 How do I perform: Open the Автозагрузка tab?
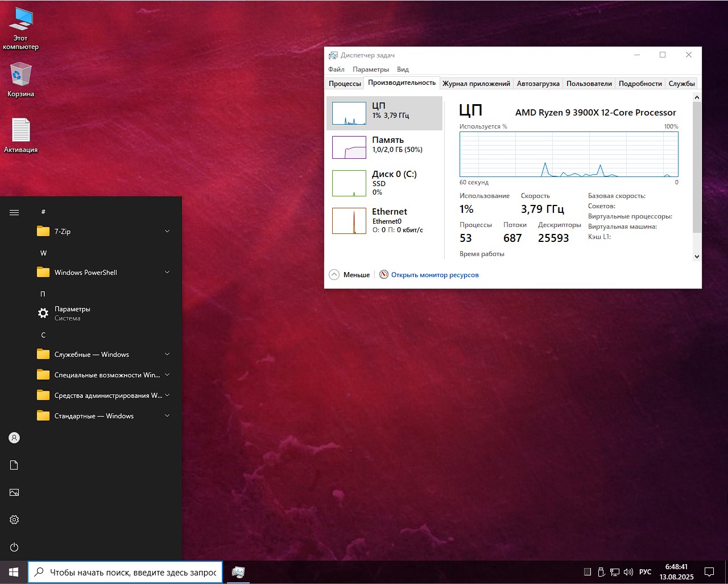tap(538, 84)
